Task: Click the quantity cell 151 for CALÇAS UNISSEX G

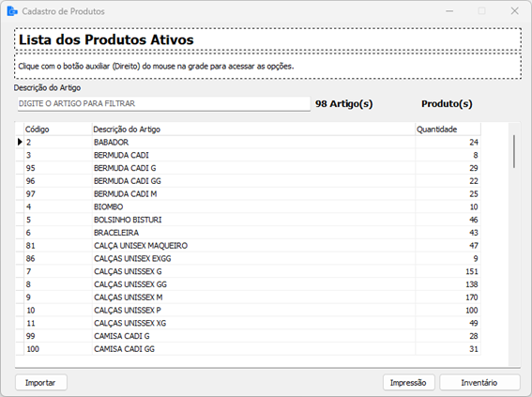Action: coord(448,271)
